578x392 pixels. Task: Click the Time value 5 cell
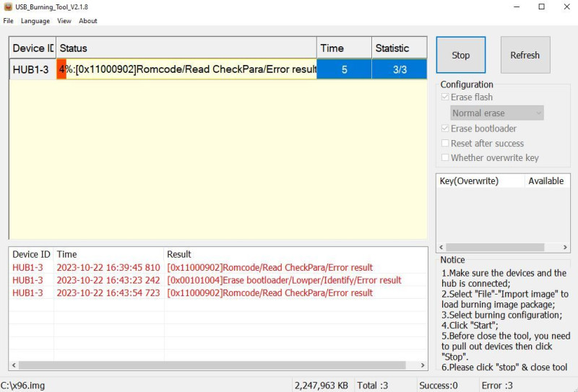(345, 69)
